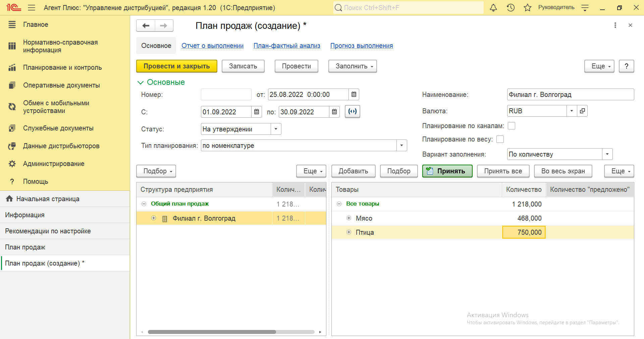Click the favorites star icon
Screen dimensions: 644x339
[x=527, y=8]
